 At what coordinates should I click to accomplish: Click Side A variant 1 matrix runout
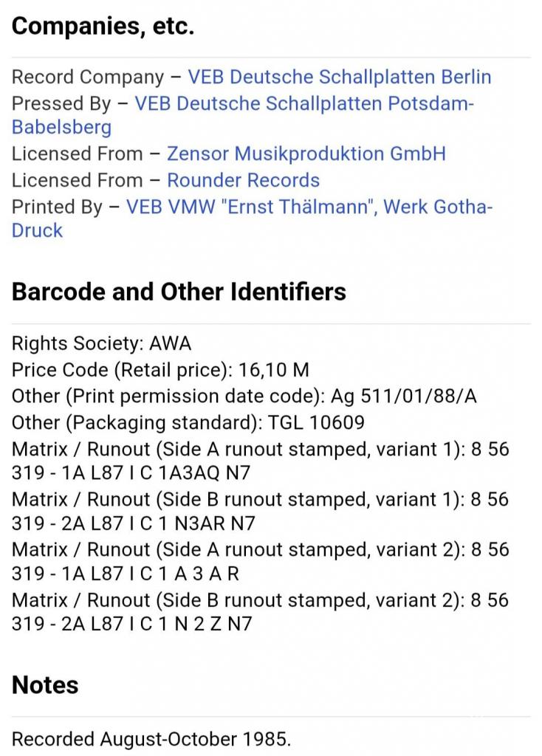[260, 462]
